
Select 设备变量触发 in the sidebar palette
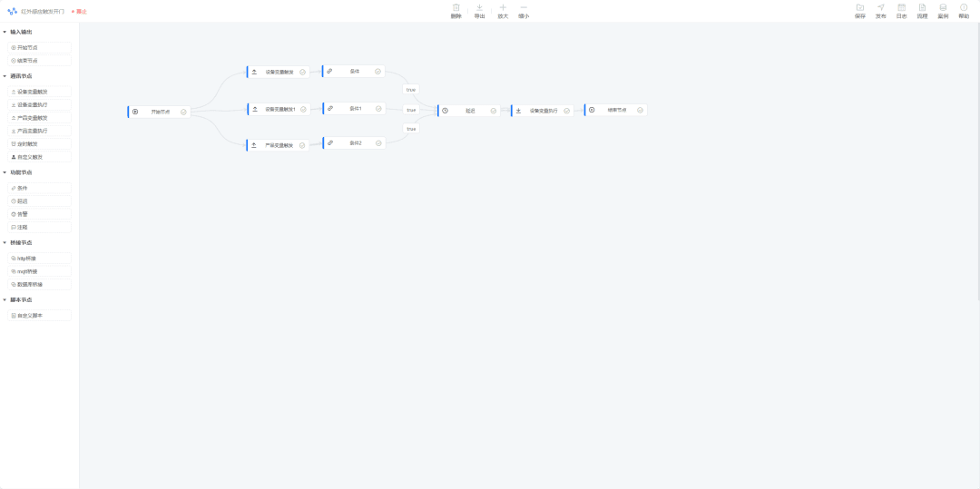click(39, 92)
